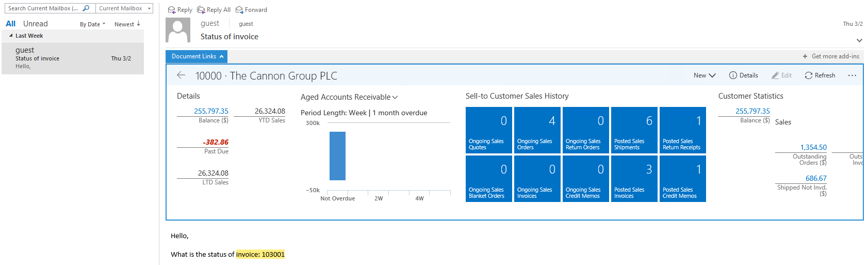Image resolution: width=868 pixels, height=265 pixels.
Task: Click the Not Overdue bar in chart
Action: (x=337, y=156)
